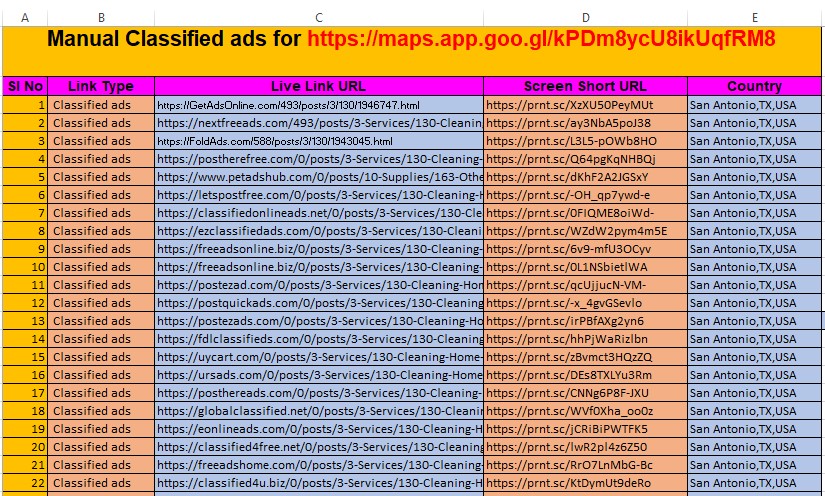Click screenshot URL prnt.sc/qcUjjucN-VM-

pos(566,285)
